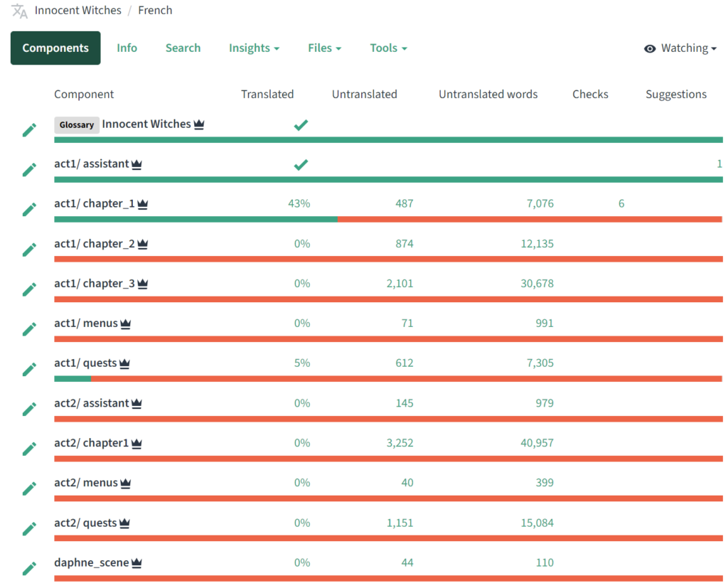Click the 487 untranslated count for chapter_1

pyautogui.click(x=405, y=204)
